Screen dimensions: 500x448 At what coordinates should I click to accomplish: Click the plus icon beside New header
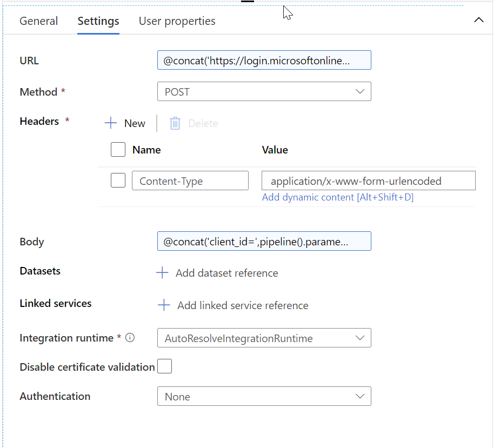111,123
